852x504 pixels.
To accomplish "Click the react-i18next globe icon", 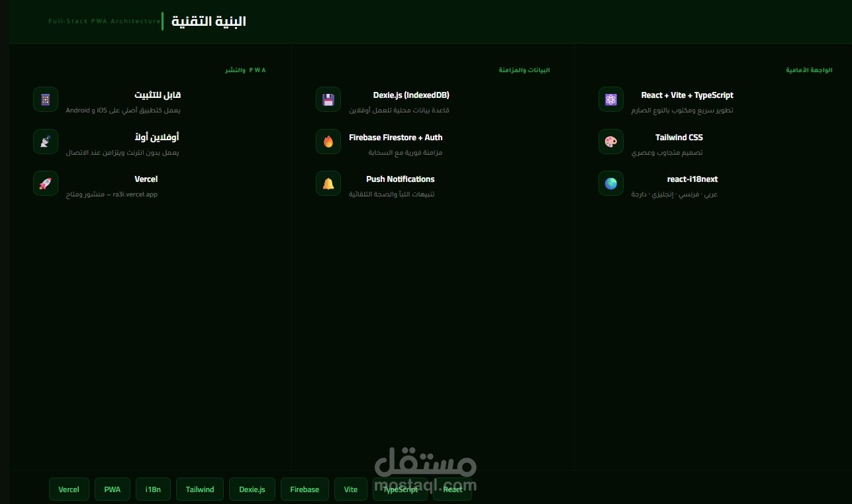I will tap(611, 183).
